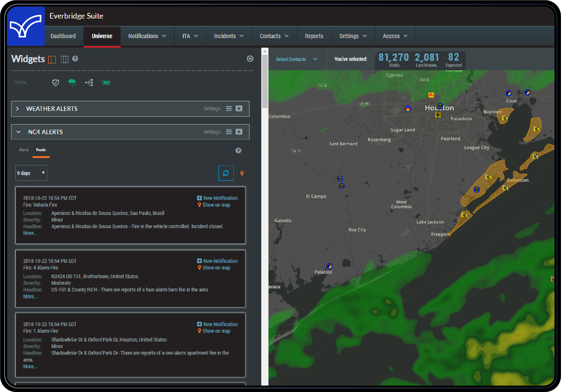Click the shield/safety view icon
Image resolution: width=561 pixels, height=392 pixels.
click(x=56, y=82)
